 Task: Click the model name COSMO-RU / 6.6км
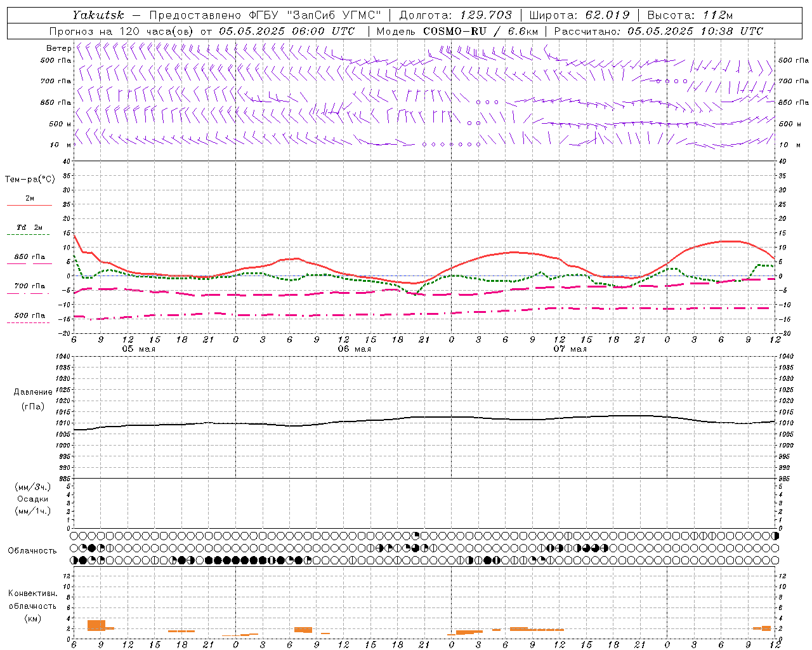coord(480,31)
